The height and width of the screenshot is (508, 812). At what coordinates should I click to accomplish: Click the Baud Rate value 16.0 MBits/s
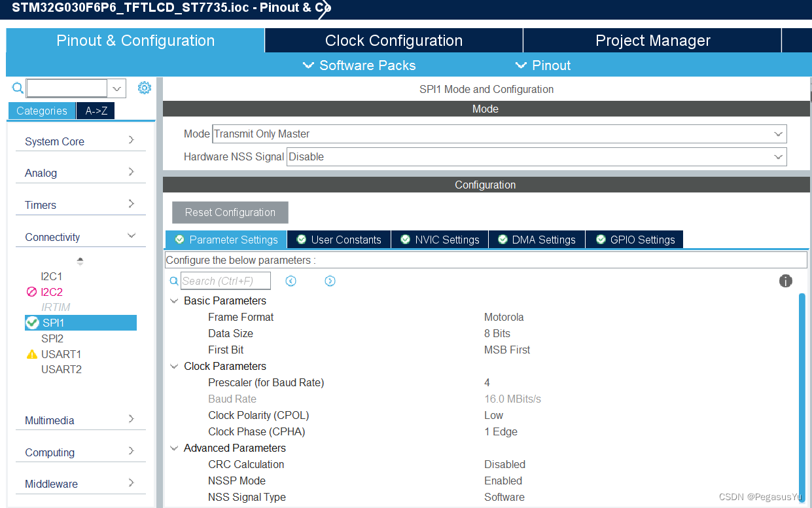tap(512, 399)
